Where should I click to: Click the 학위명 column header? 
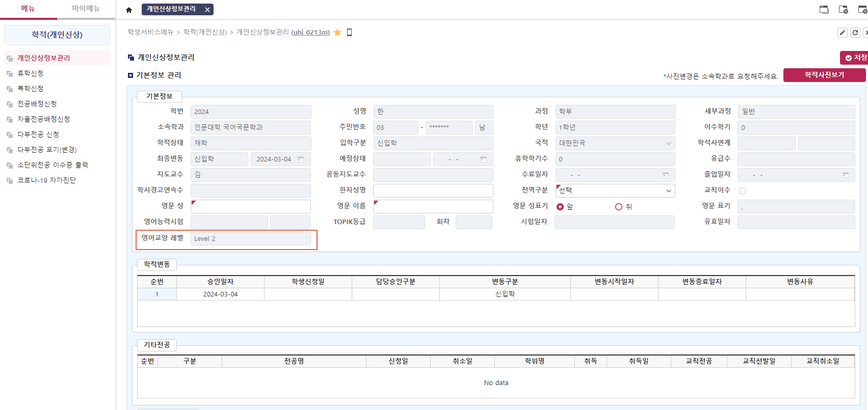(x=535, y=361)
